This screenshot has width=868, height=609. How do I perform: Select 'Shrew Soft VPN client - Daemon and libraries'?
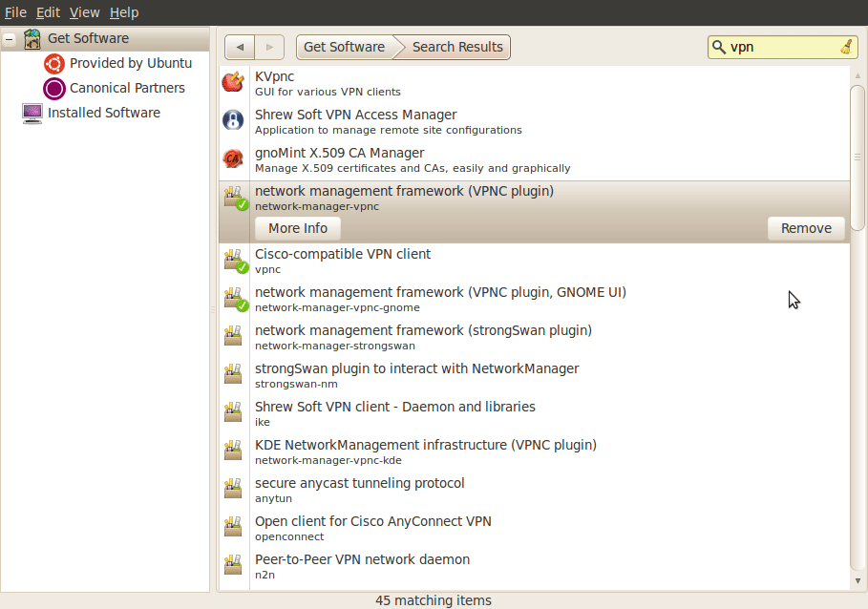pos(394,407)
